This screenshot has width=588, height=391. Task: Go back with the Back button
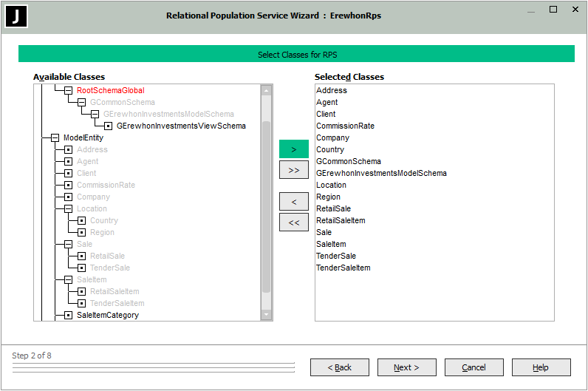(339, 367)
